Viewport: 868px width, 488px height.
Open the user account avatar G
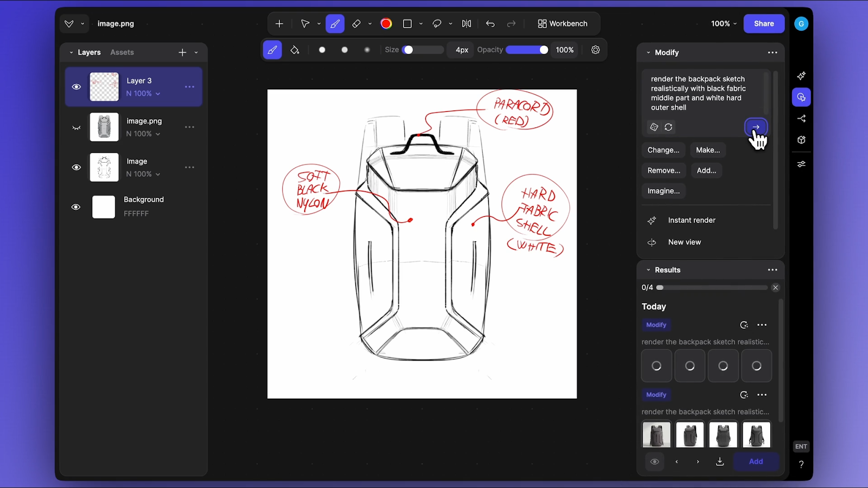(x=801, y=24)
